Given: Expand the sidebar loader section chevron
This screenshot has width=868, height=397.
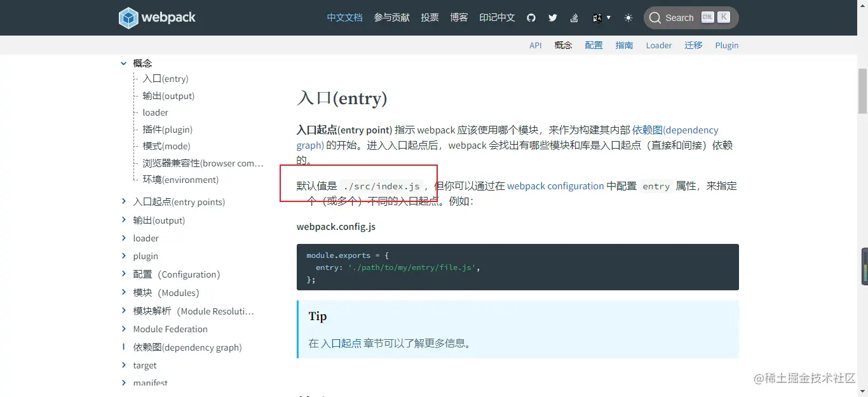Looking at the screenshot, I should pos(123,238).
